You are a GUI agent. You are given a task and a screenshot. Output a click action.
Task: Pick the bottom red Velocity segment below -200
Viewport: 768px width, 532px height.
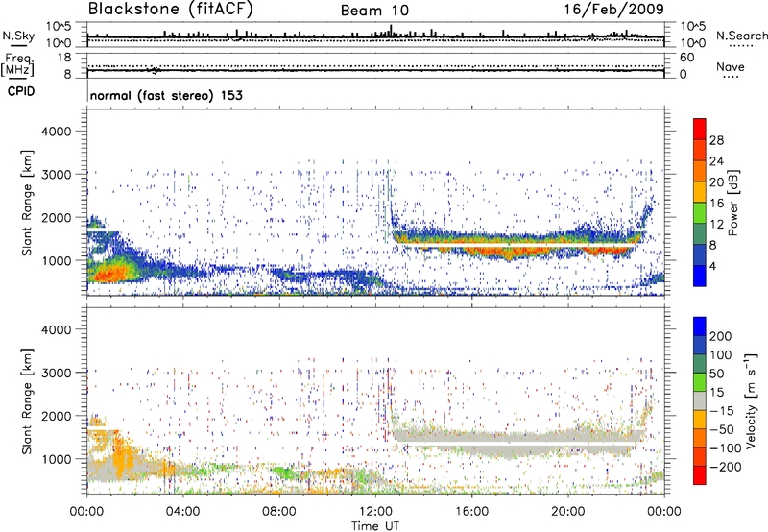700,475
